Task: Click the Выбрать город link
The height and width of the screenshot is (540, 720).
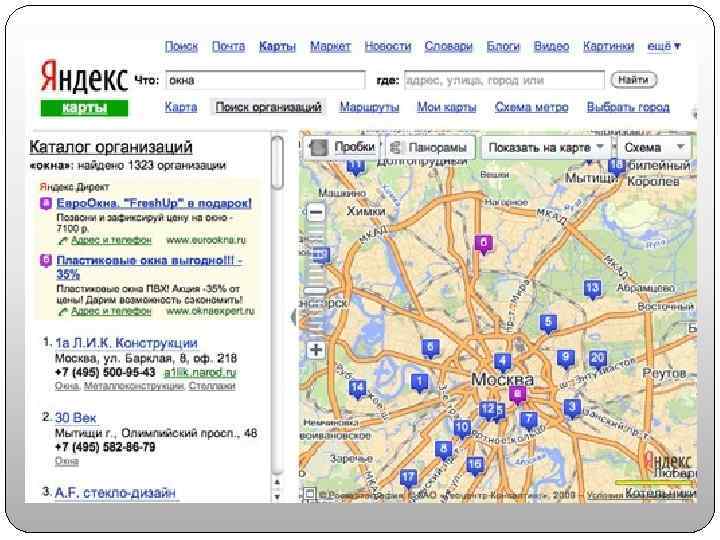Action: coord(628,107)
